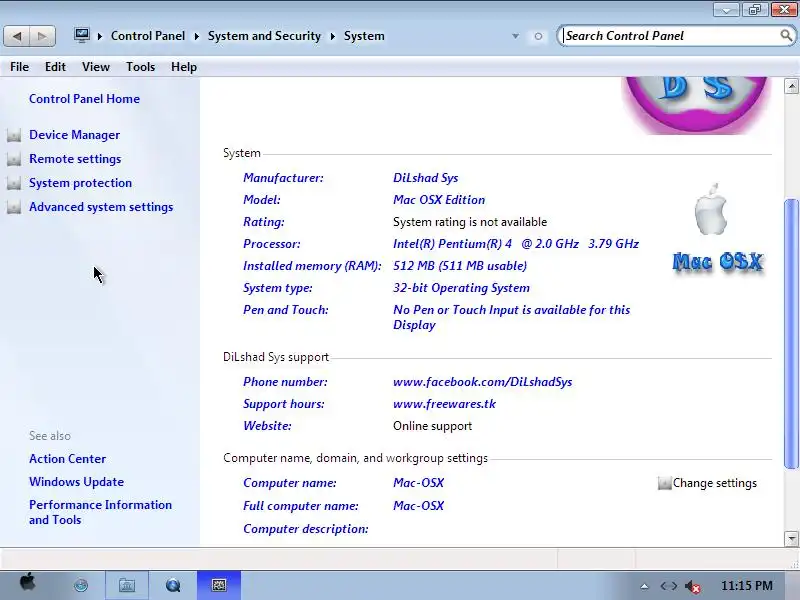Click the Control Panel breadcrumb
The height and width of the screenshot is (600, 800).
point(148,36)
